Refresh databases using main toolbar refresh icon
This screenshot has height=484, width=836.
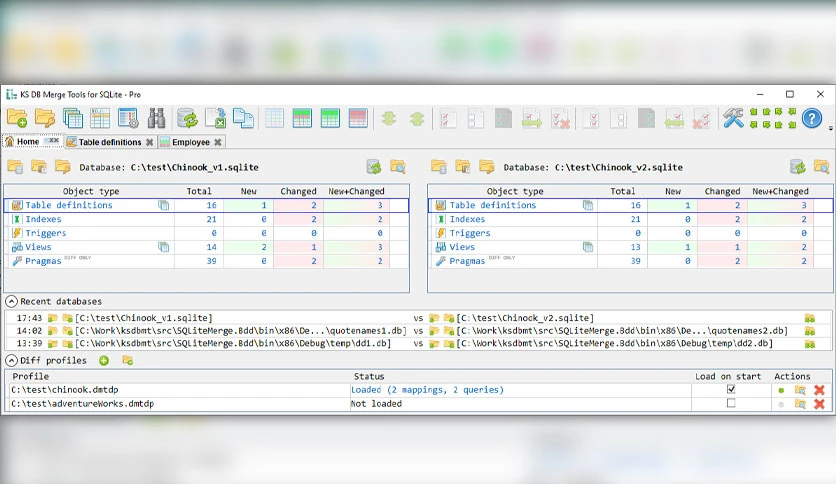point(188,118)
